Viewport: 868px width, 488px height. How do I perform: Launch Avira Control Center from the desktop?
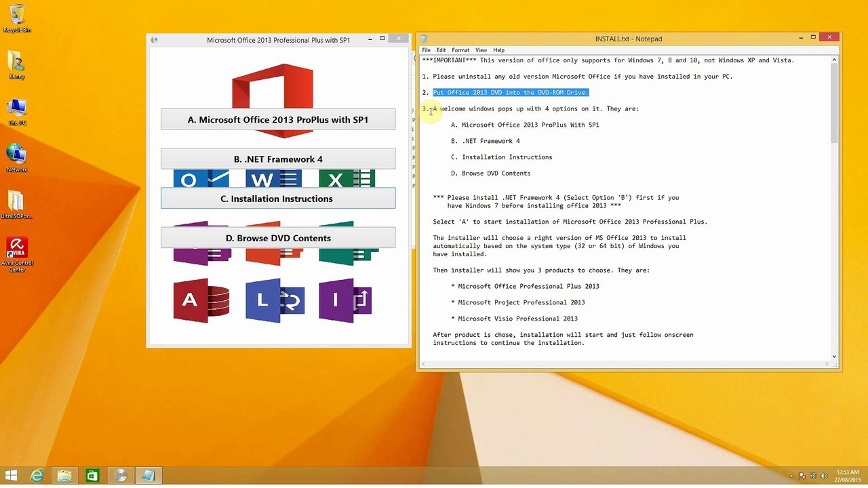click(x=17, y=254)
